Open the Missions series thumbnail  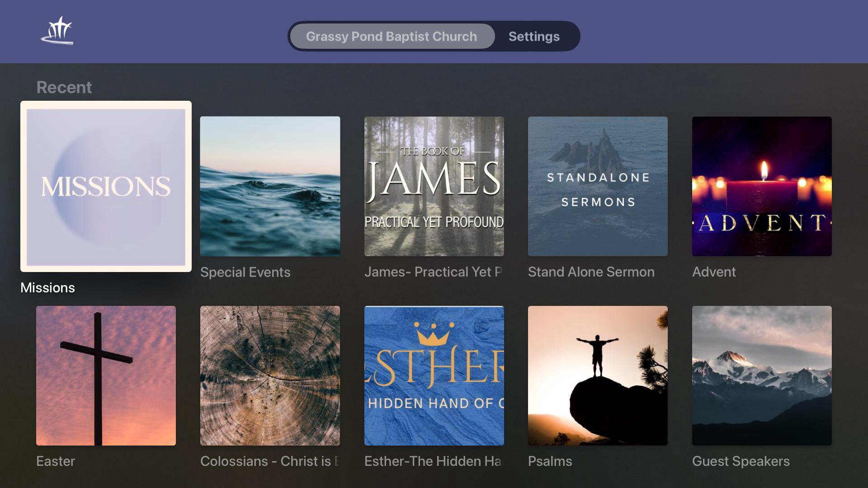point(106,186)
